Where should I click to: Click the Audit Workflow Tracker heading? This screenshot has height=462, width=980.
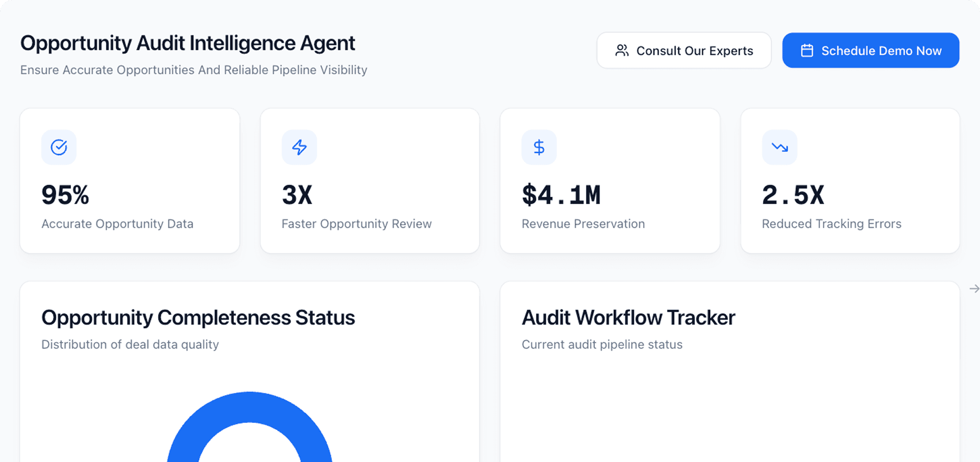(x=628, y=317)
